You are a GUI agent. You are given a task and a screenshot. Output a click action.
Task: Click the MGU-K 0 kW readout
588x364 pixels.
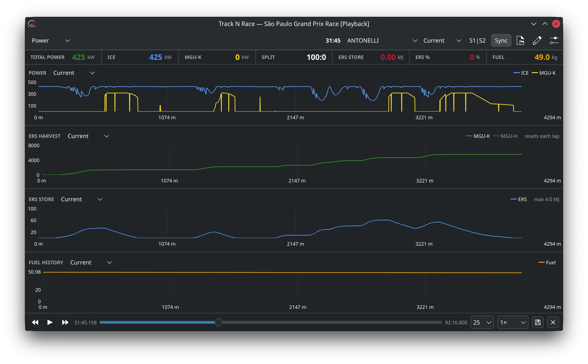click(217, 57)
